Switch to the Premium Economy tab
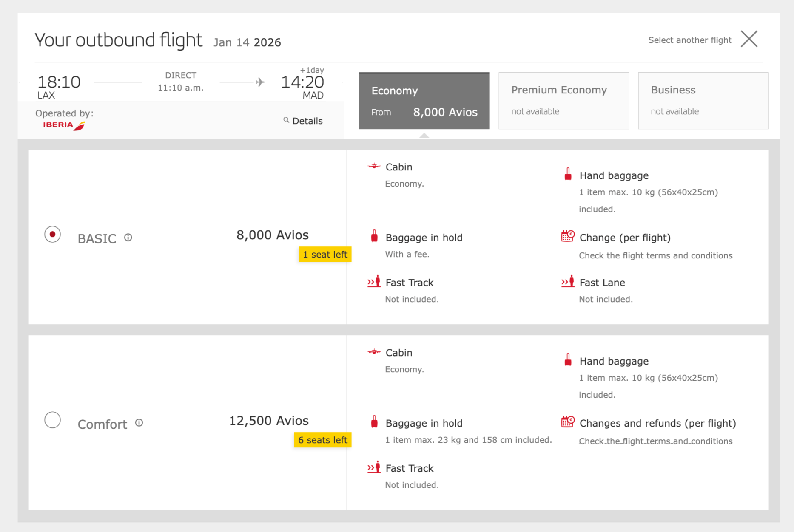This screenshot has height=532, width=794. pos(563,100)
